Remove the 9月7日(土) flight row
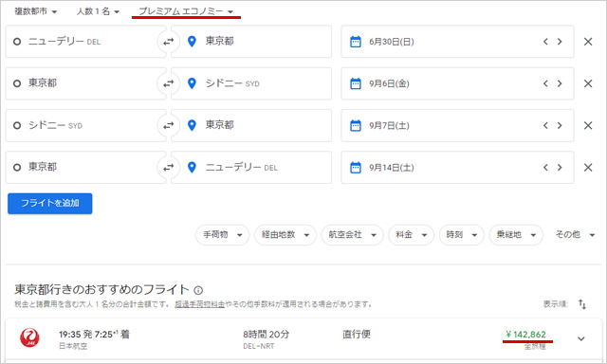The image size is (607, 364). point(588,125)
